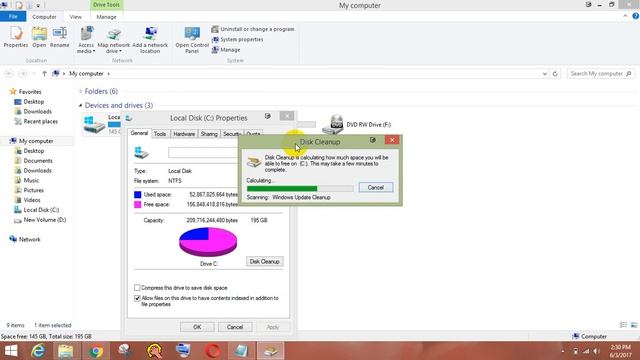Select the General tab in Properties
This screenshot has height=360, width=640.
pyautogui.click(x=139, y=133)
